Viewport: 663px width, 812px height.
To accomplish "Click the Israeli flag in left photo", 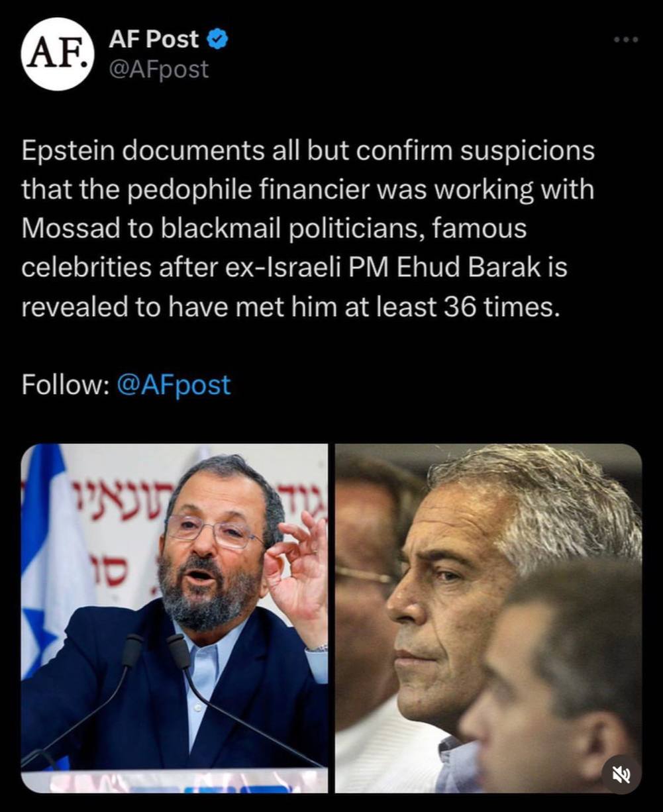I will 50,563.
